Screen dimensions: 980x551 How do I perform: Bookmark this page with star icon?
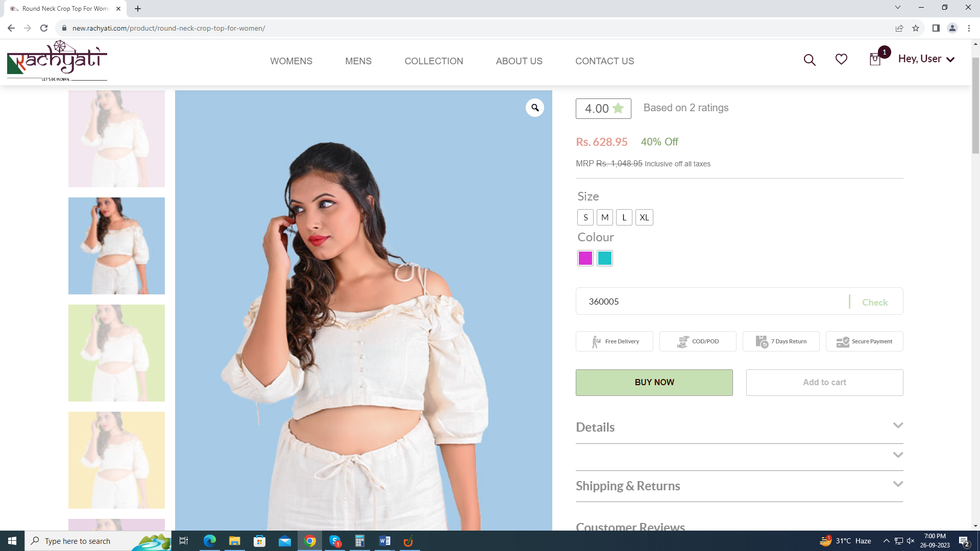pyautogui.click(x=916, y=28)
